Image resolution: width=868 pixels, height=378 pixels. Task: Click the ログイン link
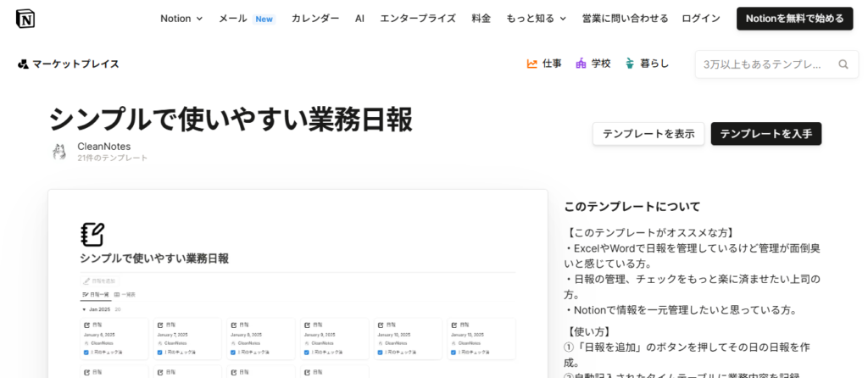[x=701, y=19]
